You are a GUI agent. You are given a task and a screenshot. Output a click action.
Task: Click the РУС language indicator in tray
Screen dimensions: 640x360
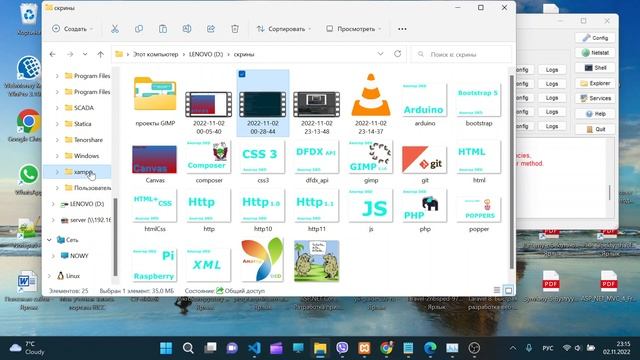(548, 348)
